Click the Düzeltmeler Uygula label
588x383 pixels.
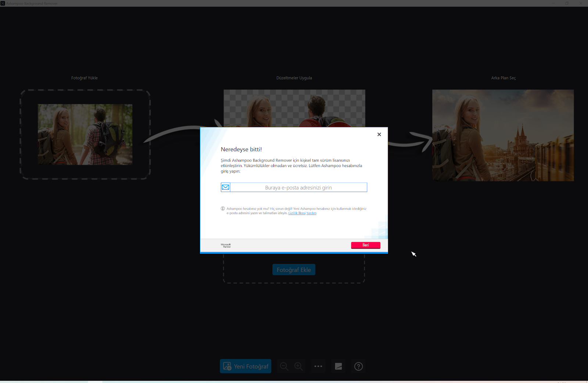coord(294,78)
